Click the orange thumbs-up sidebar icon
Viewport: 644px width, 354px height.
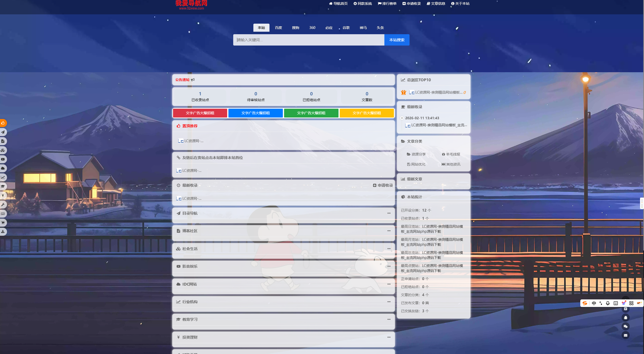pyautogui.click(x=3, y=123)
